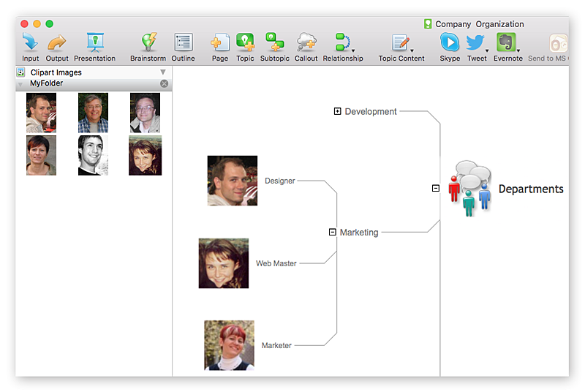The width and height of the screenshot is (585, 392).
Task: Add a new Page
Action: coord(220,47)
